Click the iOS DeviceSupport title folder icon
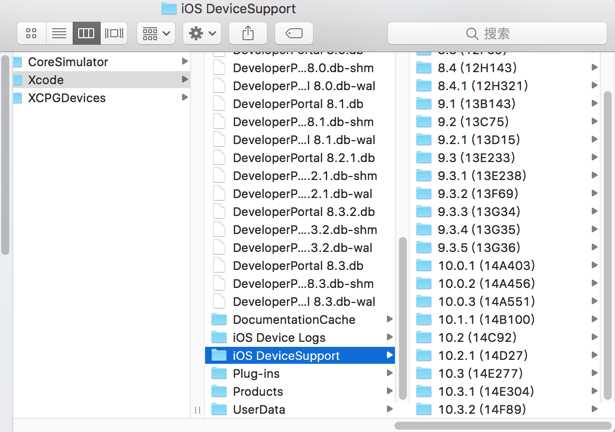615x432 pixels. (169, 8)
